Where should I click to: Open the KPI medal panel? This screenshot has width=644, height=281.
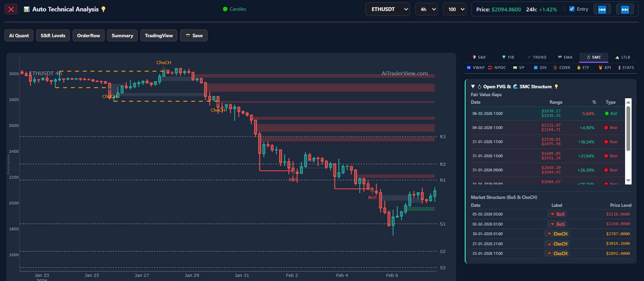605,68
